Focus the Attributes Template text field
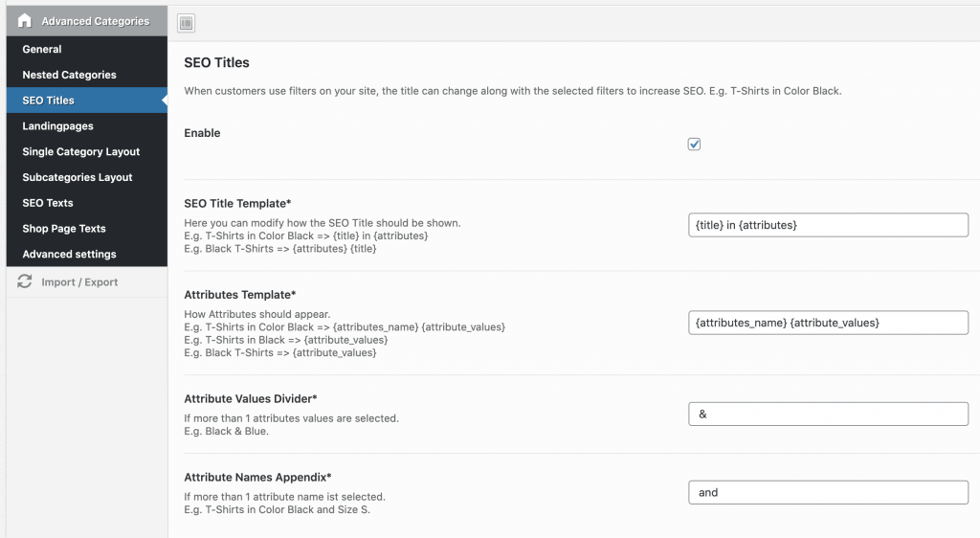980x538 pixels. click(x=828, y=323)
